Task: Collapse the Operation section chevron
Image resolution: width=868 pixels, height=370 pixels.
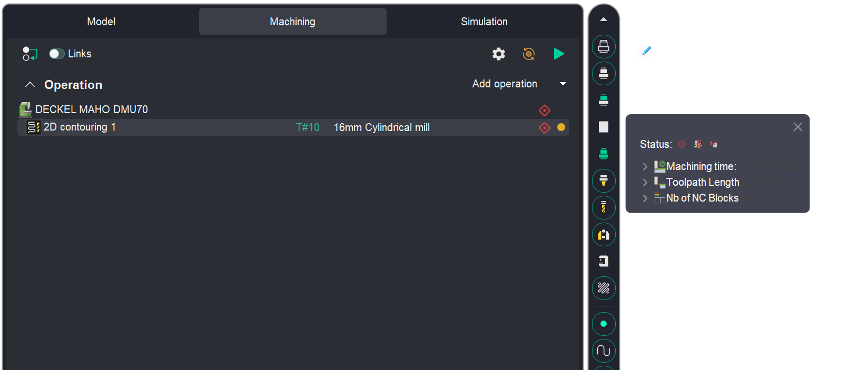Action: click(x=30, y=85)
